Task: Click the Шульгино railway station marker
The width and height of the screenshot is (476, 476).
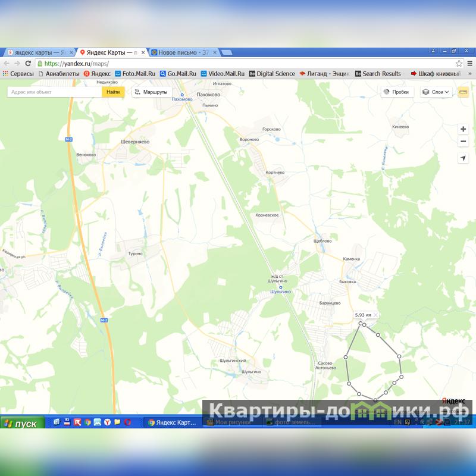Action: (281, 287)
